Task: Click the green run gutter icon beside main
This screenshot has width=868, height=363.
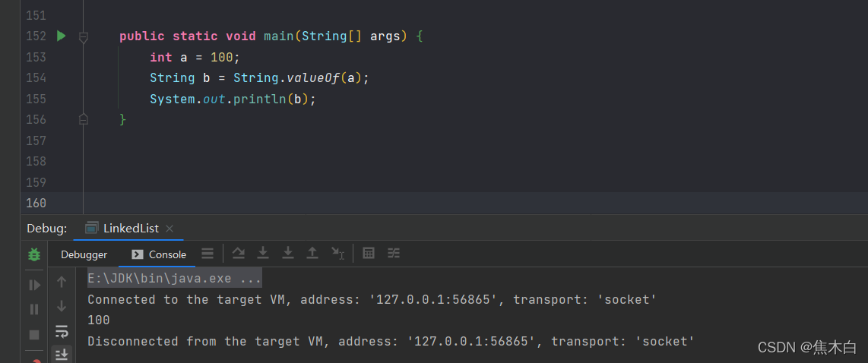Action: tap(62, 36)
